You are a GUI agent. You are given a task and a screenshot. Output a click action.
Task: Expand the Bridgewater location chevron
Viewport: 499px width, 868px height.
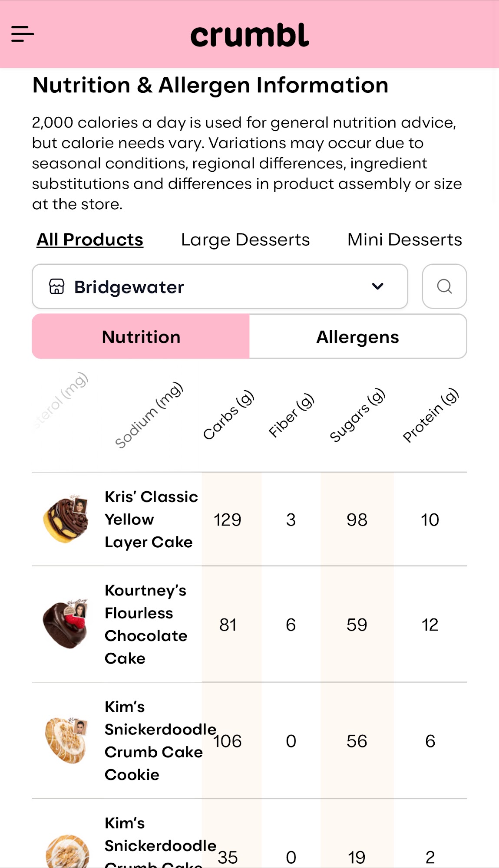pyautogui.click(x=377, y=286)
